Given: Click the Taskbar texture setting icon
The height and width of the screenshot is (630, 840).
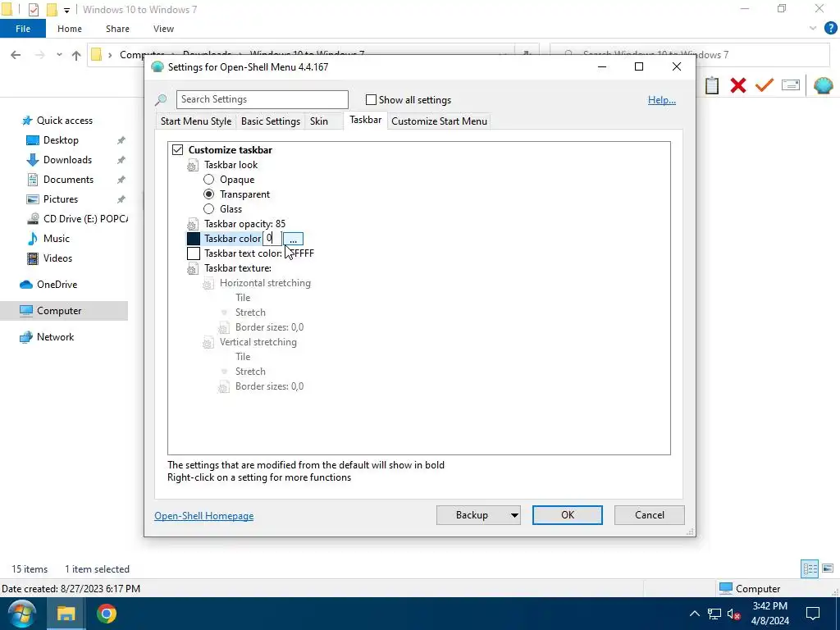Looking at the screenshot, I should (x=192, y=269).
